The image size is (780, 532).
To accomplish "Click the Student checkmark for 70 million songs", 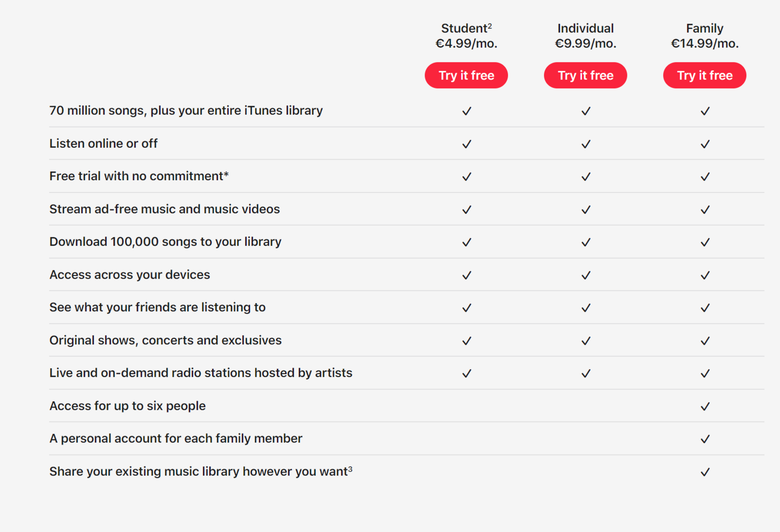I will tap(467, 111).
